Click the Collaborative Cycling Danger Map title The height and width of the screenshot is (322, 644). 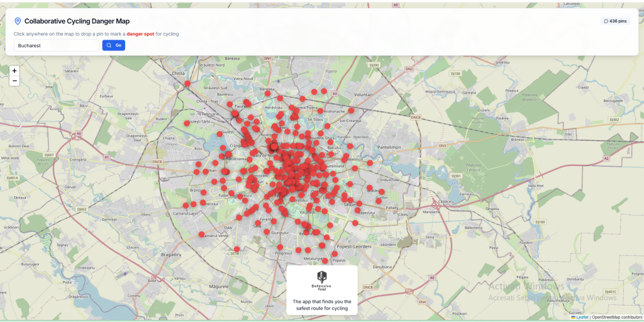(x=77, y=21)
